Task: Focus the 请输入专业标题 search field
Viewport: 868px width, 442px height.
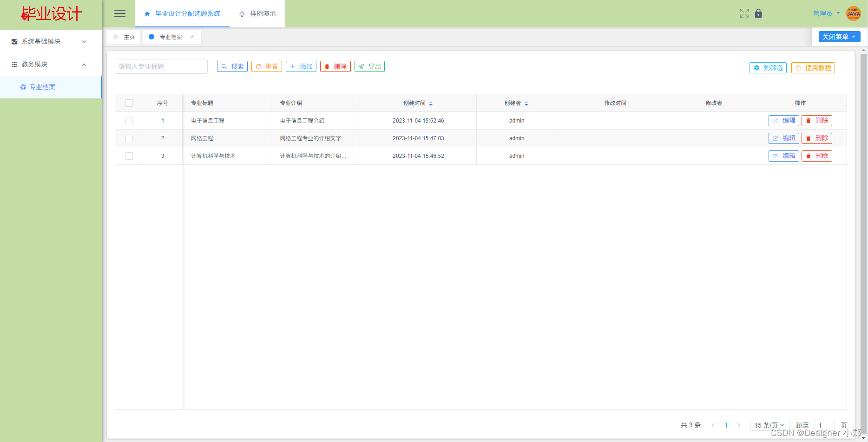Action: pos(161,66)
